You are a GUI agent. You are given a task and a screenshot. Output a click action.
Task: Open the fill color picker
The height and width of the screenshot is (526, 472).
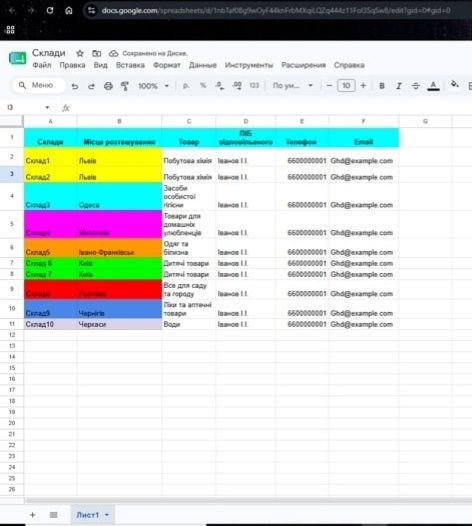click(x=455, y=85)
